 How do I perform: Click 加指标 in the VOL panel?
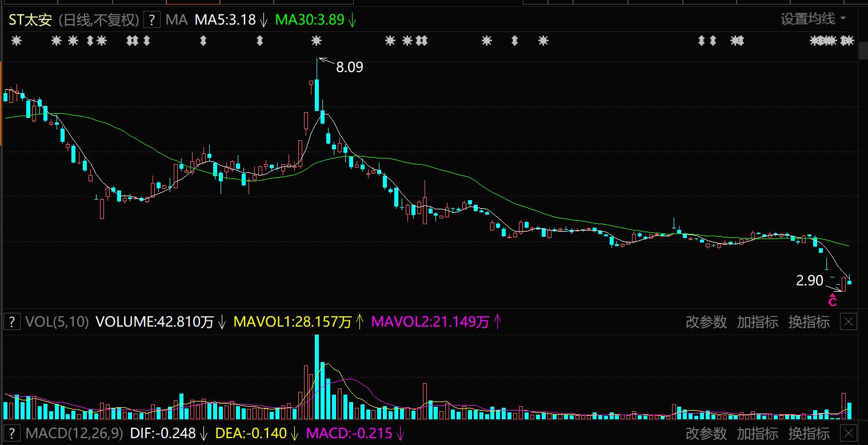click(x=757, y=322)
